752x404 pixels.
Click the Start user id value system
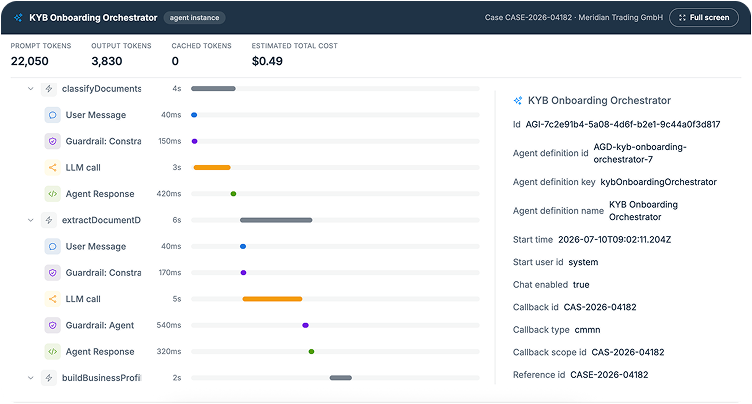tap(583, 262)
